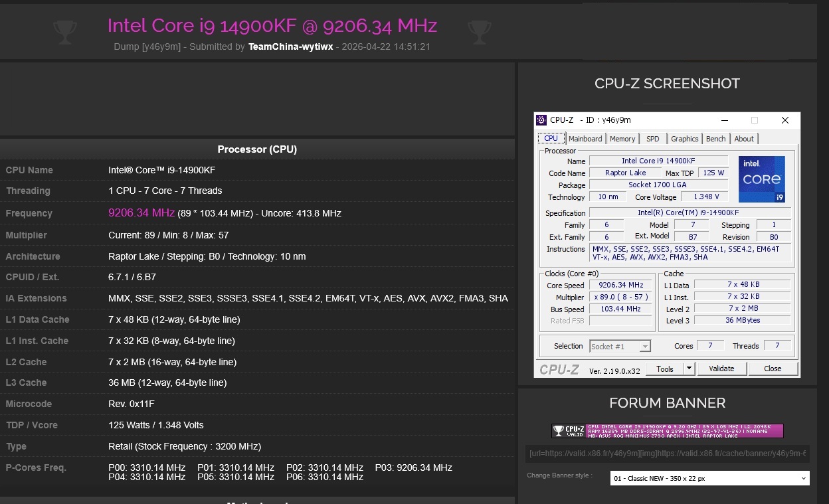Click the Microcode Rev. 0x11F value
This screenshot has width=829, height=504.
(130, 404)
